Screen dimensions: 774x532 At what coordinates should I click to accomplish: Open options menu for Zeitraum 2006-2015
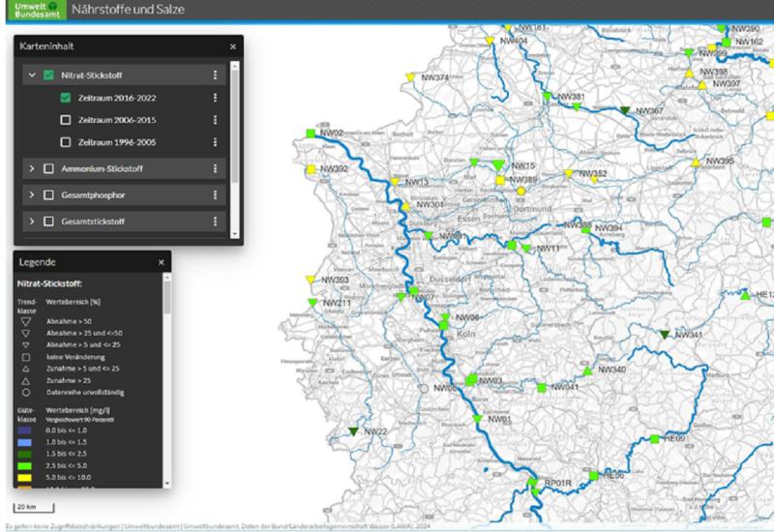point(215,120)
